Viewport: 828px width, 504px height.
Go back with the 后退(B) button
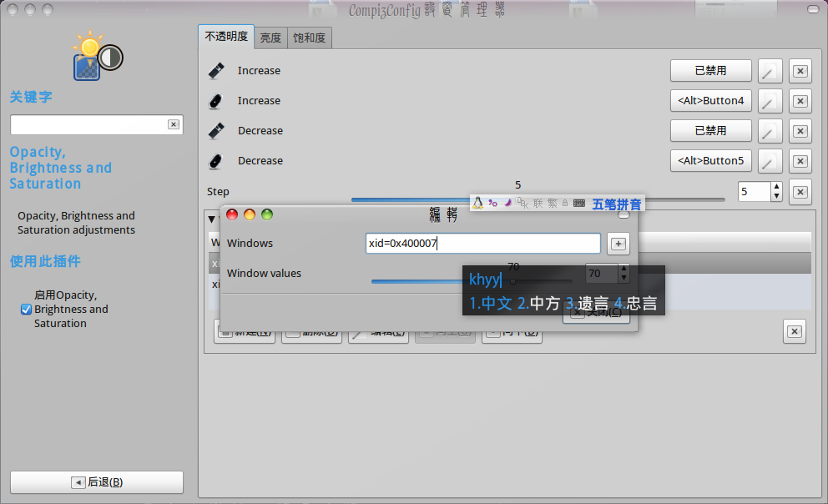97,482
